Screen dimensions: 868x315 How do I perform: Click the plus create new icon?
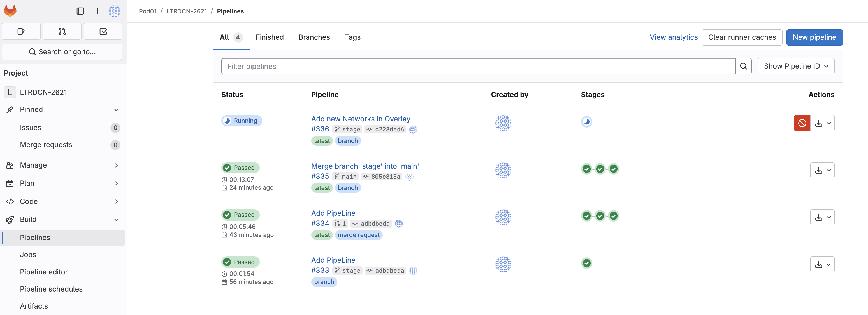pyautogui.click(x=97, y=11)
